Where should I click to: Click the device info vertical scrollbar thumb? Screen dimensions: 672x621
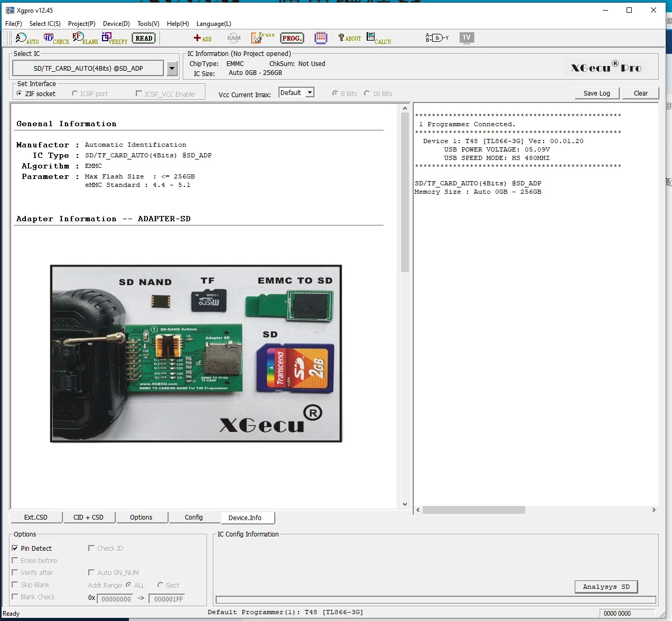coord(405,192)
